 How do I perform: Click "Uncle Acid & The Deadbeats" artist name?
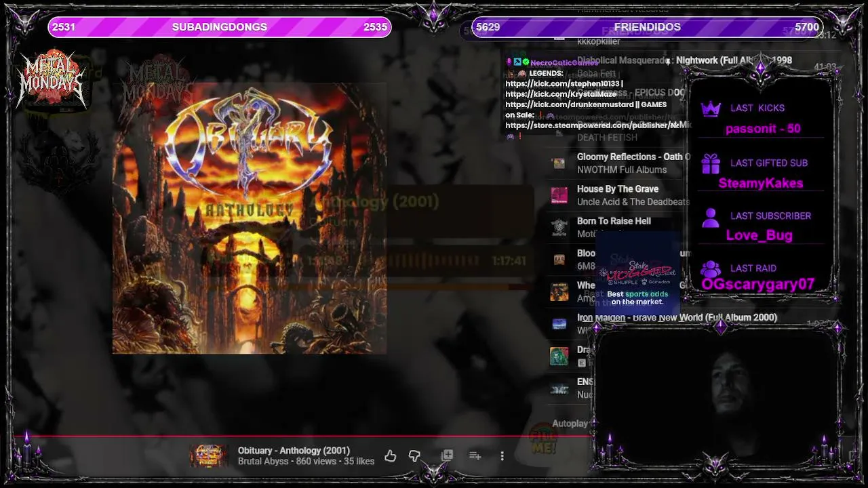pyautogui.click(x=633, y=201)
